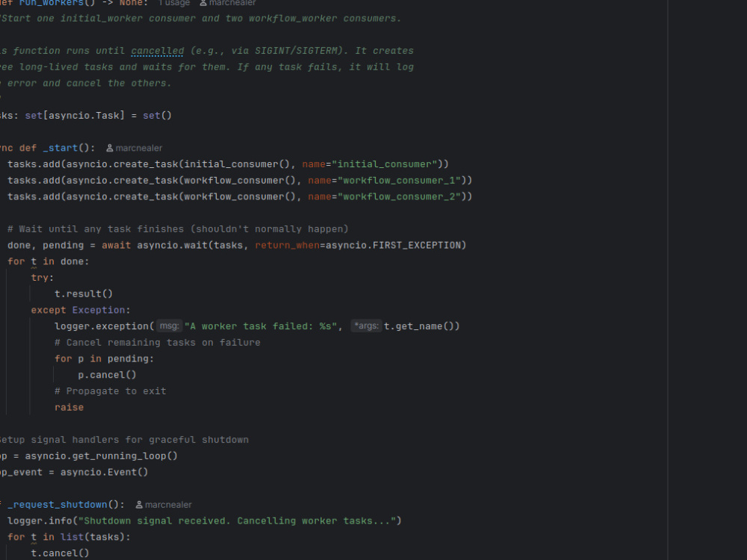The height and width of the screenshot is (560, 747).
Task: Click the t.result() call
Action: [84, 293]
